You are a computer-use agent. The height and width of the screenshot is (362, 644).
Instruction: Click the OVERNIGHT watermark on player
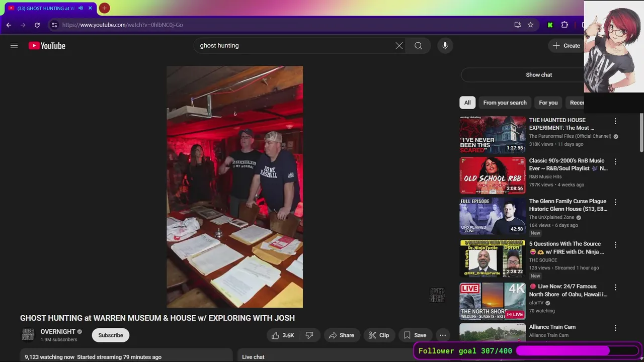[x=437, y=295]
